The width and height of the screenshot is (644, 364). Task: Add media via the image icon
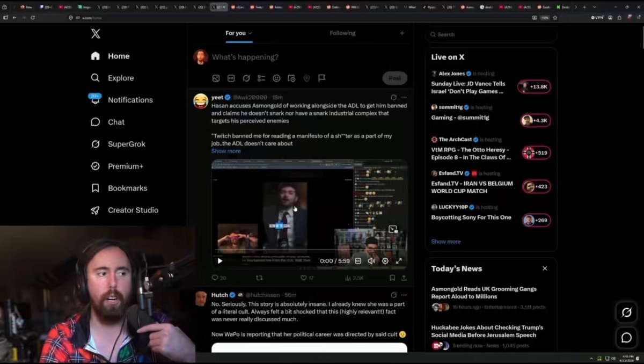pos(216,78)
